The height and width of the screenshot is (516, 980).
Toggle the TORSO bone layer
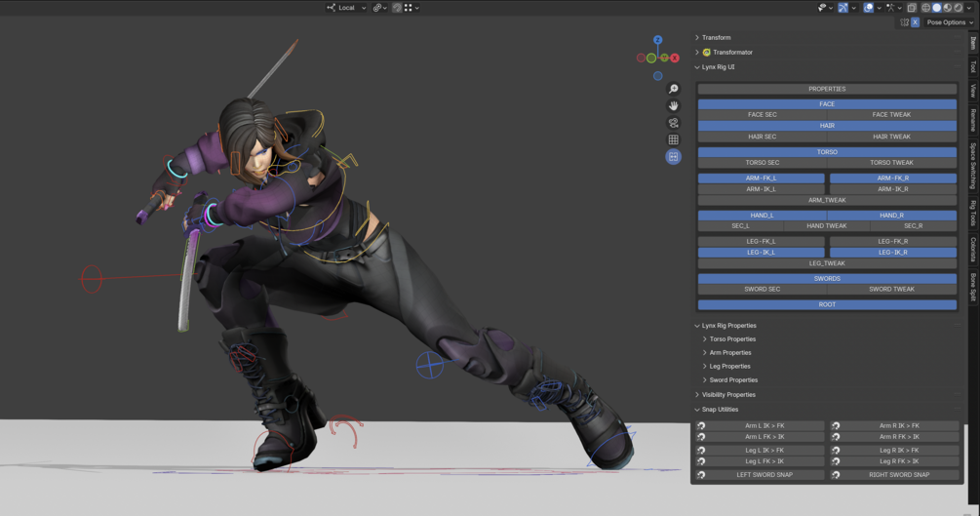point(827,152)
